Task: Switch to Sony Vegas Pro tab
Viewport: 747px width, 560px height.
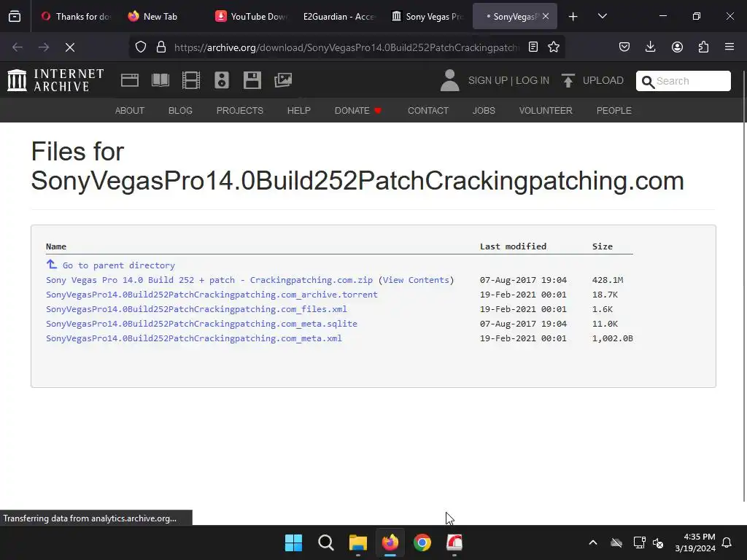Action: [x=427, y=16]
